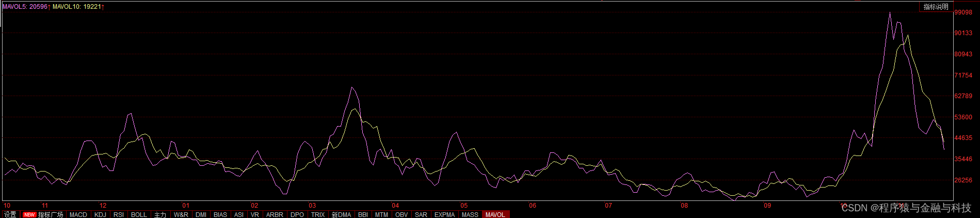This screenshot has width=980, height=218.
Task: Click the month 06 time-axis label
Action: (533, 206)
